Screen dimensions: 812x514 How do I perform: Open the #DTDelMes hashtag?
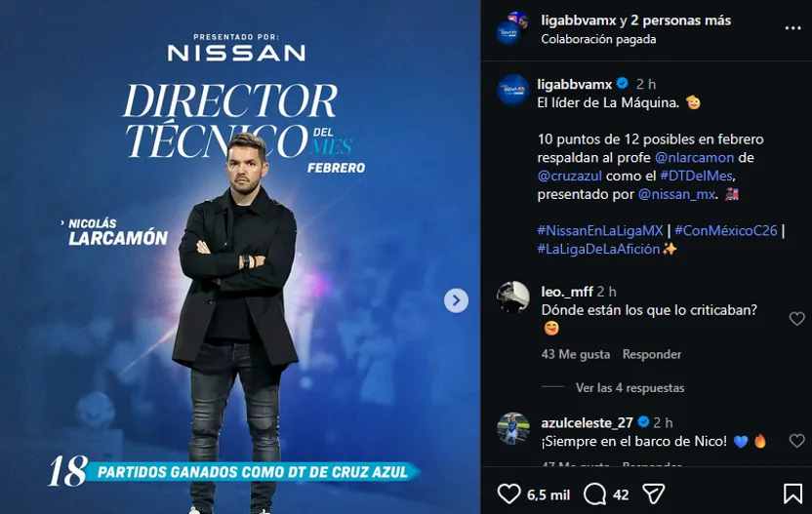tap(696, 176)
